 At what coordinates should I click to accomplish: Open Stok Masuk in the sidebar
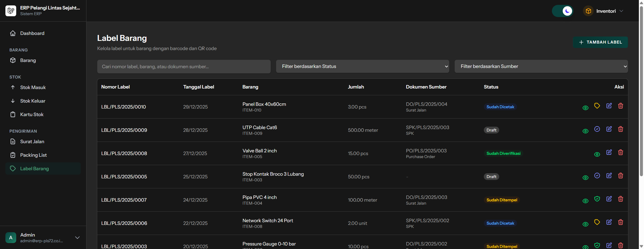(33, 87)
